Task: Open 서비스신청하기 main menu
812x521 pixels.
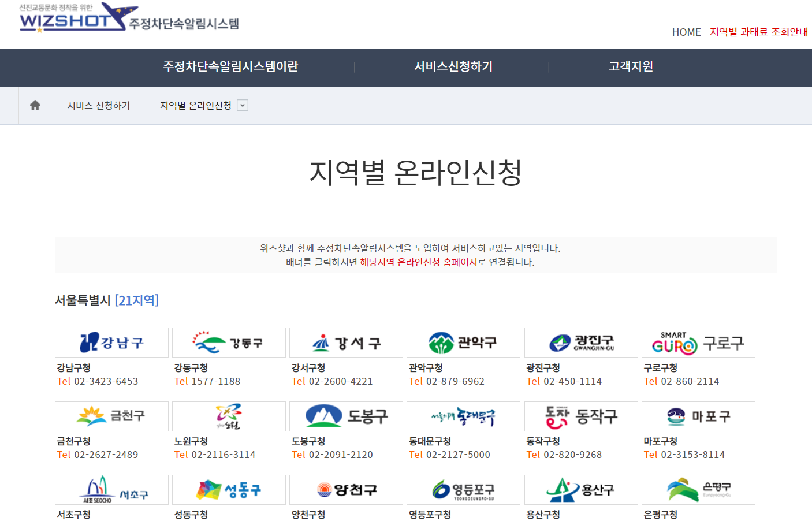Action: coord(453,66)
